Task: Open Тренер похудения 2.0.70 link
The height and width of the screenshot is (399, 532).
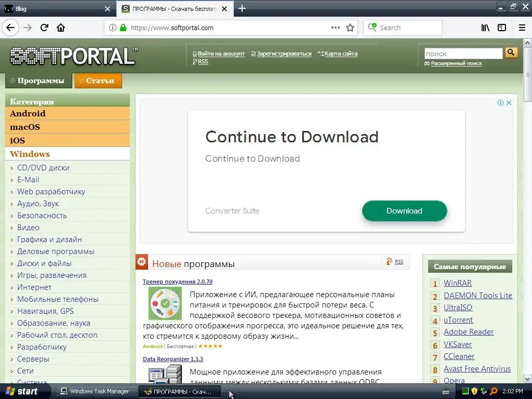Action: click(x=178, y=282)
